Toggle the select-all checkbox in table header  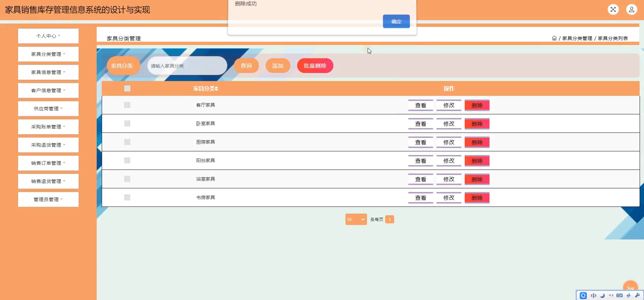(x=127, y=88)
